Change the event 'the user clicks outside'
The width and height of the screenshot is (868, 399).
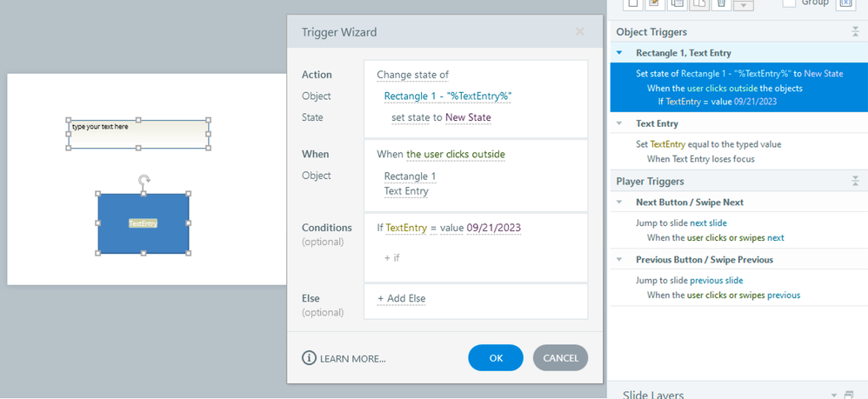click(x=456, y=155)
